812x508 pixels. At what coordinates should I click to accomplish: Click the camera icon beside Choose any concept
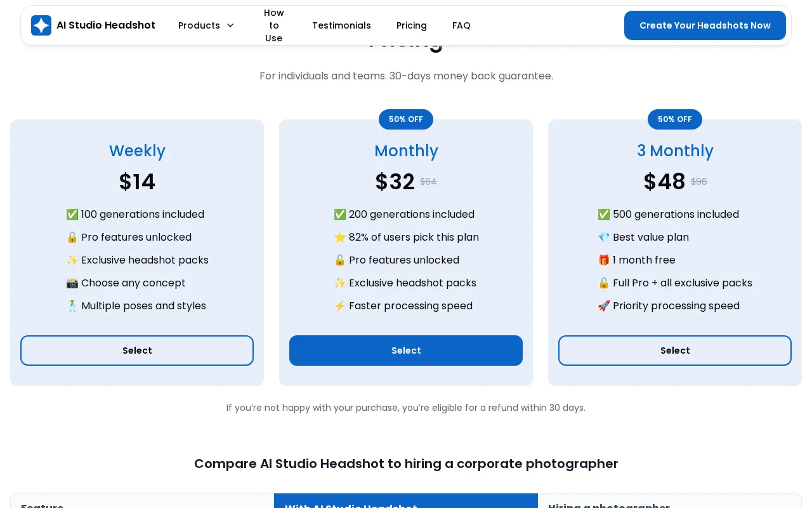click(x=72, y=283)
